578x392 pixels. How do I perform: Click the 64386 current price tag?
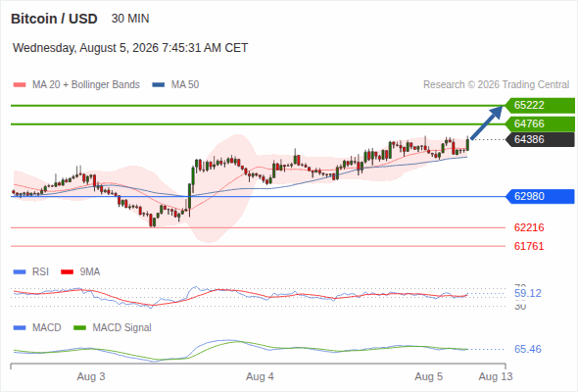(x=540, y=140)
